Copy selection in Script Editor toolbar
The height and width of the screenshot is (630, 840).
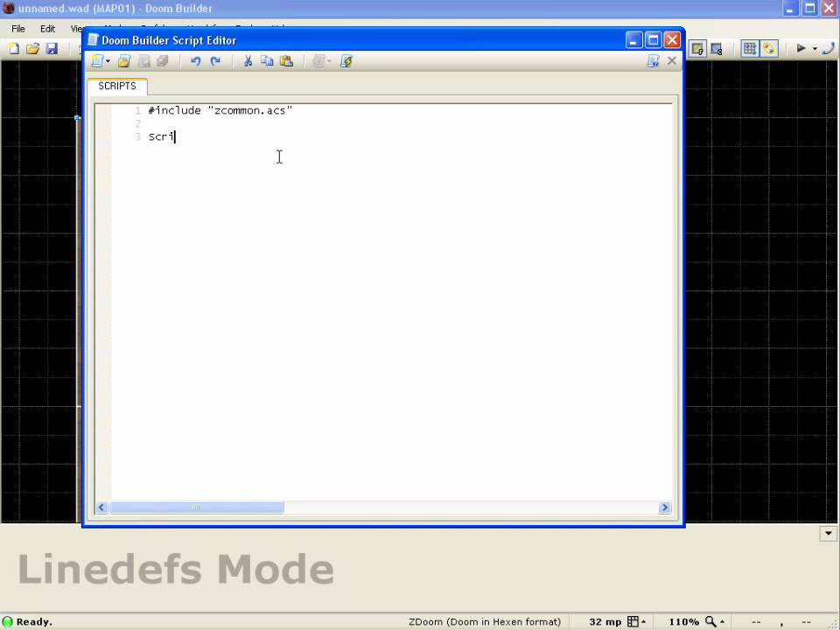point(267,61)
